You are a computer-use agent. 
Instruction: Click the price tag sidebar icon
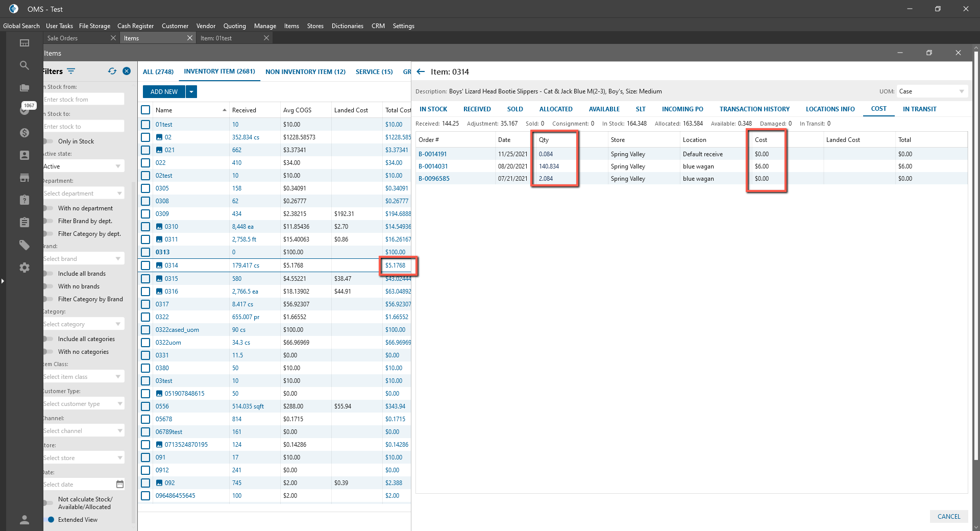pyautogui.click(x=24, y=245)
